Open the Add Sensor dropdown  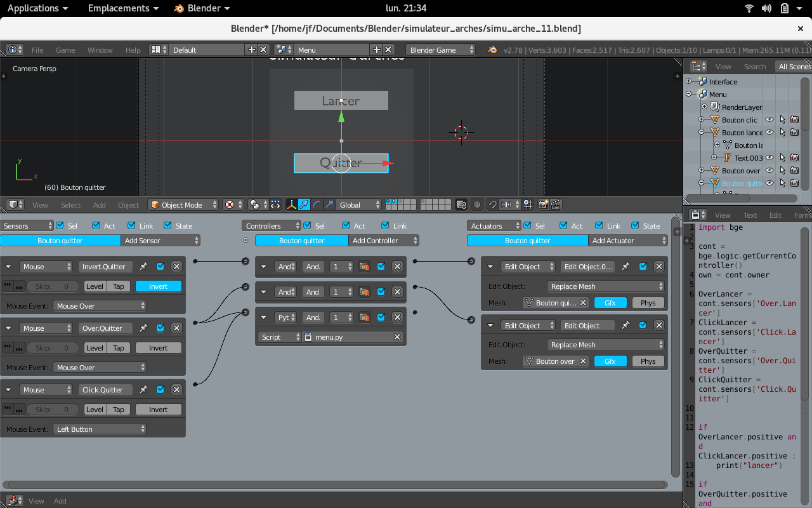[x=160, y=241]
